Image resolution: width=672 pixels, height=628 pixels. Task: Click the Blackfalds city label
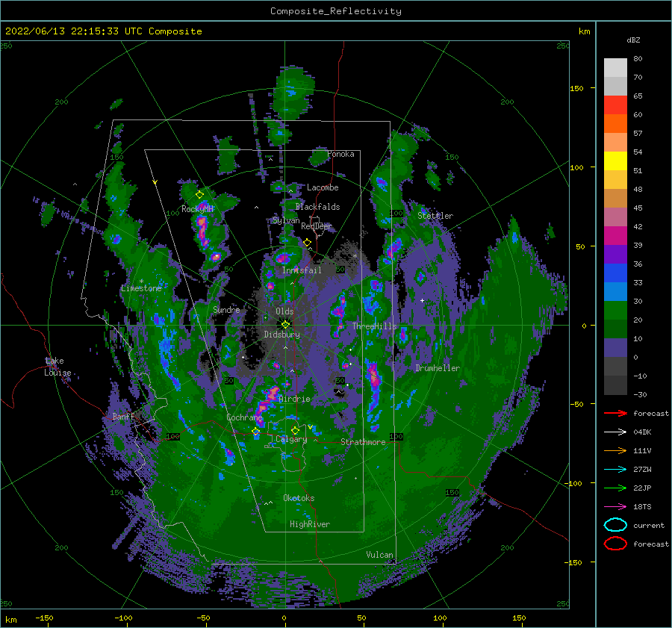click(x=317, y=207)
